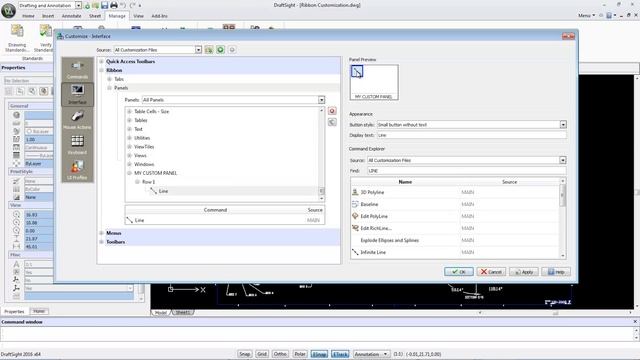
Task: Open the Source dropdown at dialog top
Action: click(198, 50)
